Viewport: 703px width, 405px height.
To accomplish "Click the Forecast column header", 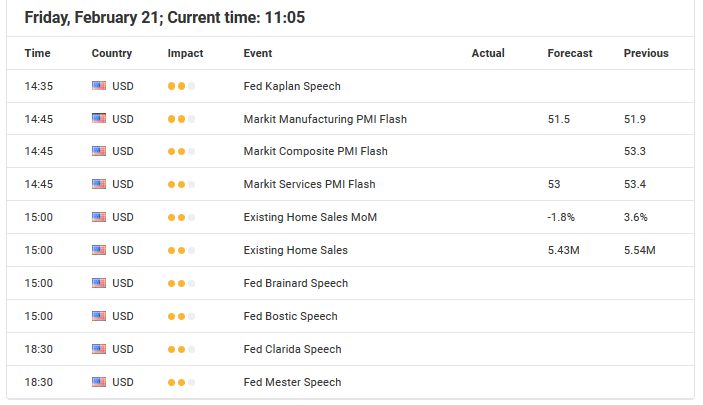I will tap(569, 53).
